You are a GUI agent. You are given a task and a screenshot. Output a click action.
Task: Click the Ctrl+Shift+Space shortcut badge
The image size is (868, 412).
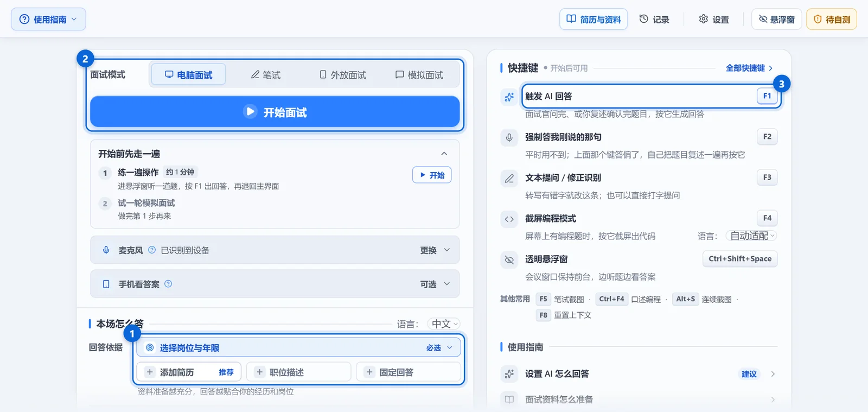740,259
